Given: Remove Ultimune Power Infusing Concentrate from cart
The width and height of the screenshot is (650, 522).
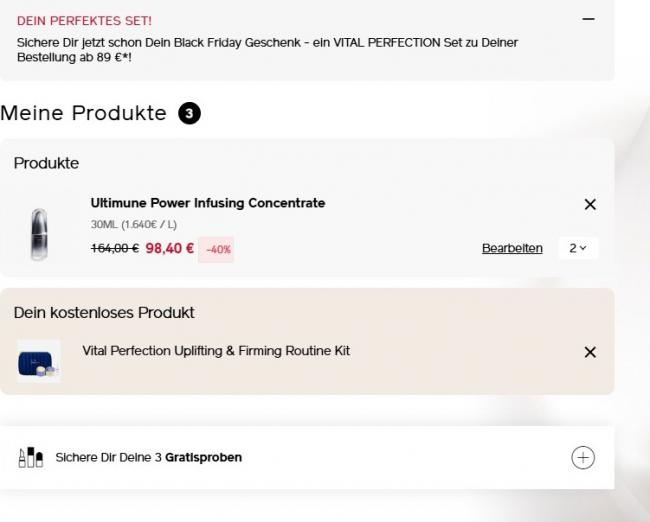Looking at the screenshot, I should (590, 205).
